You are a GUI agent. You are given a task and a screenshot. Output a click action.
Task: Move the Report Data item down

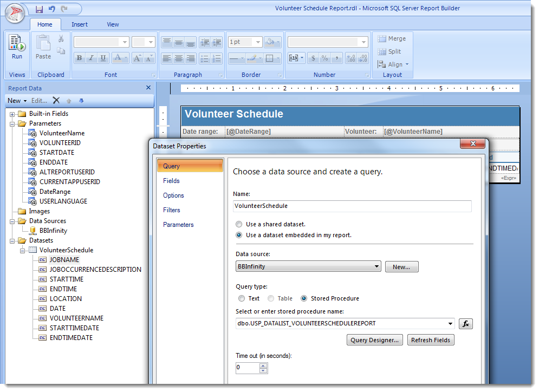pos(81,101)
